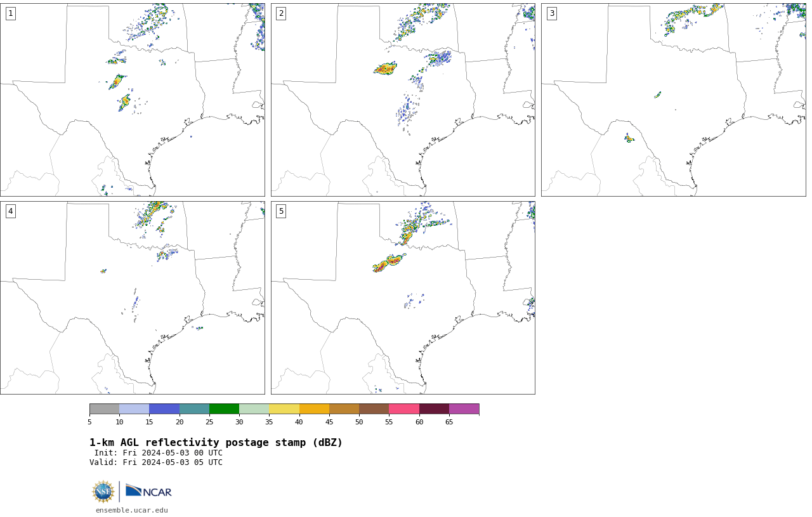Click the ensemble.ucar.edu text
This screenshot has height=517, width=812.
pyautogui.click(x=132, y=510)
